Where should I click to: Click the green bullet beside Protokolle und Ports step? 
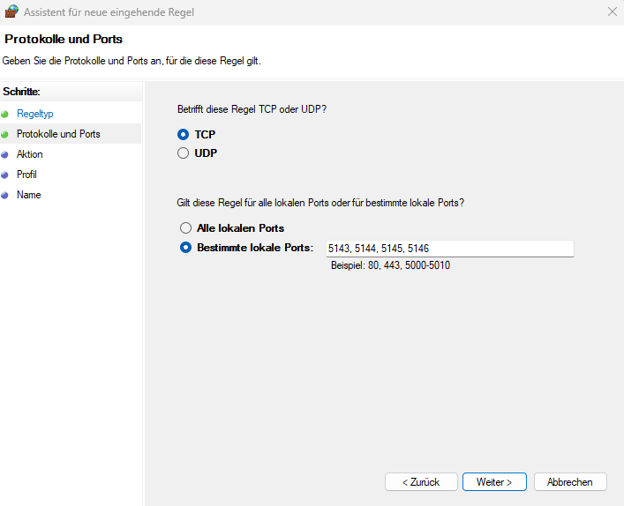pyautogui.click(x=5, y=134)
